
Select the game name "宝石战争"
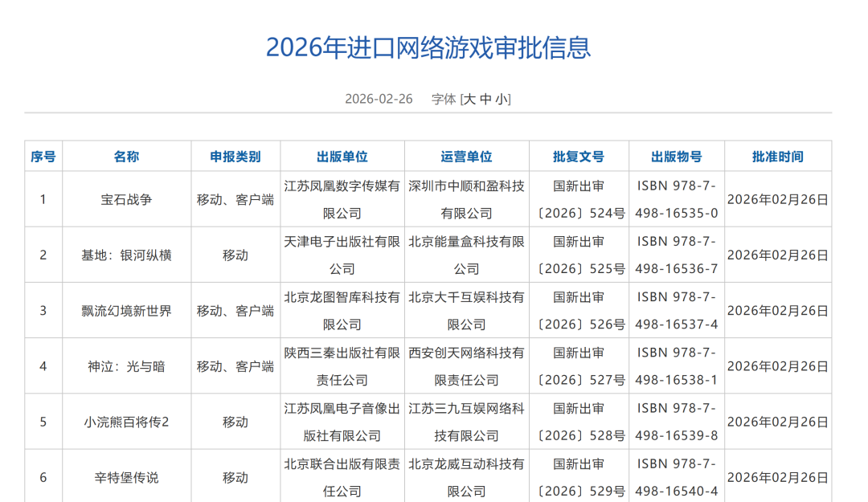click(x=127, y=199)
